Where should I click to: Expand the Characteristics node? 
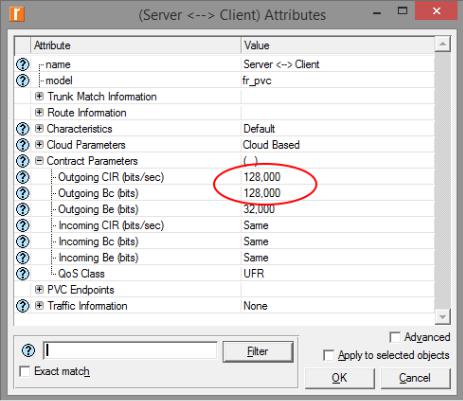click(x=39, y=128)
